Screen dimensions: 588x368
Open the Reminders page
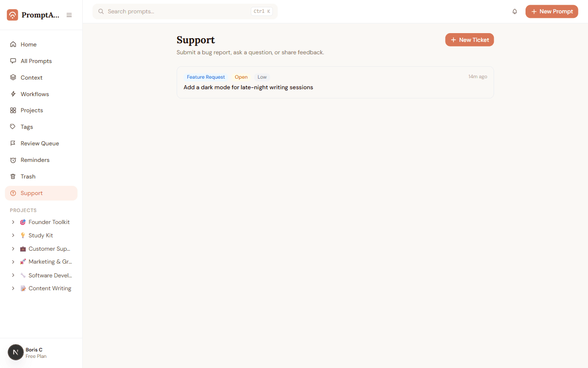click(x=41, y=160)
